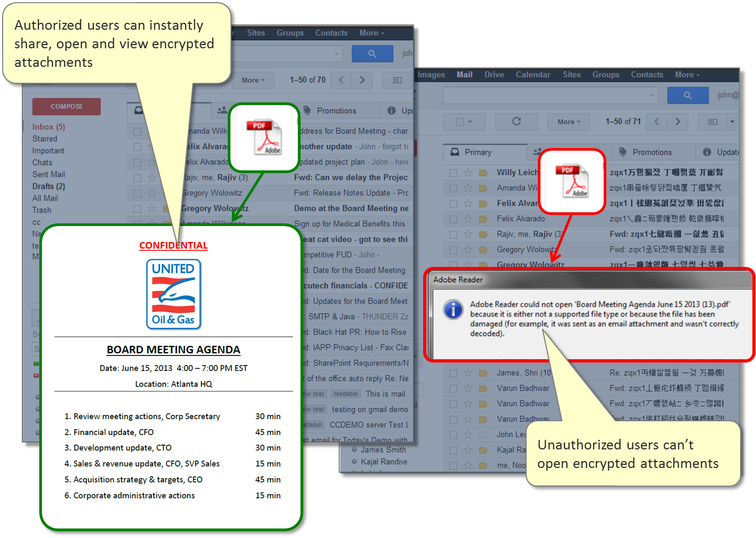Star the Willy Leich email
Viewport: 756px width, 538px height.
point(468,172)
